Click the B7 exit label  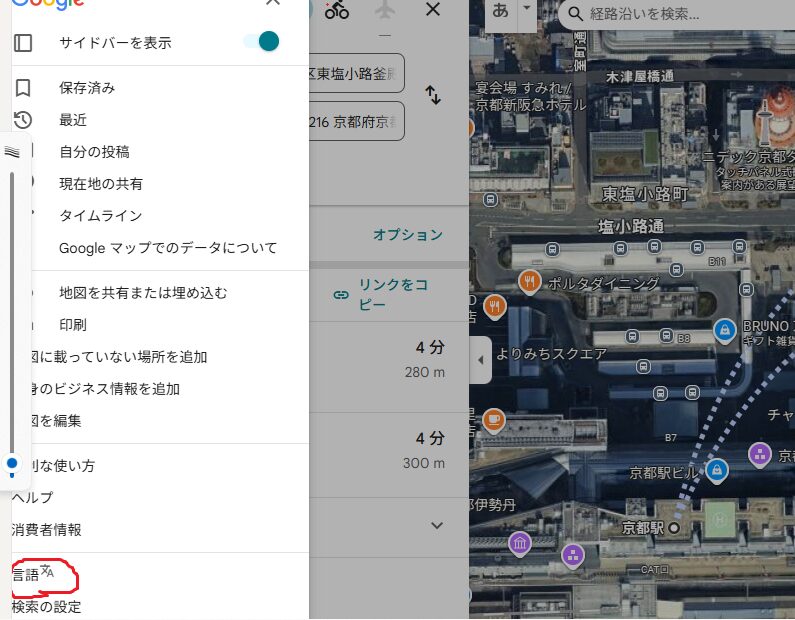coord(671,437)
